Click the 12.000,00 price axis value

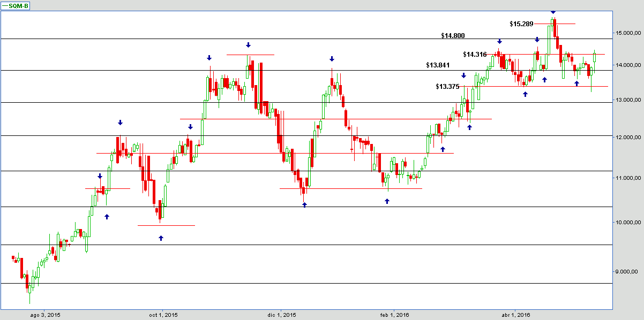click(627, 138)
